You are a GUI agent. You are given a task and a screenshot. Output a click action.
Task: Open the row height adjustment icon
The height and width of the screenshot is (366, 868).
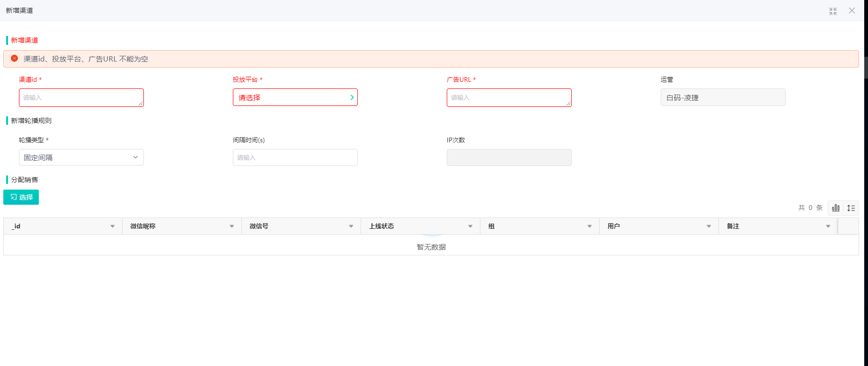(x=851, y=208)
